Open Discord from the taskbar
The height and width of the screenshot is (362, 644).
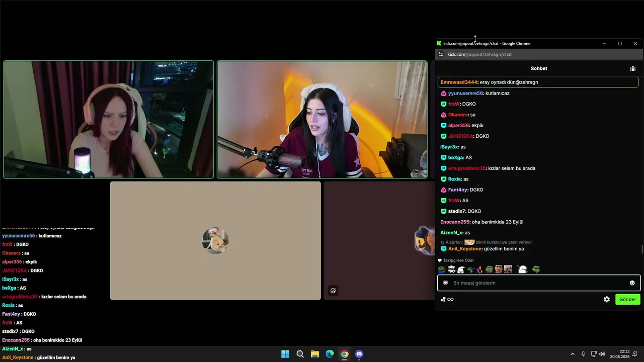point(359,354)
